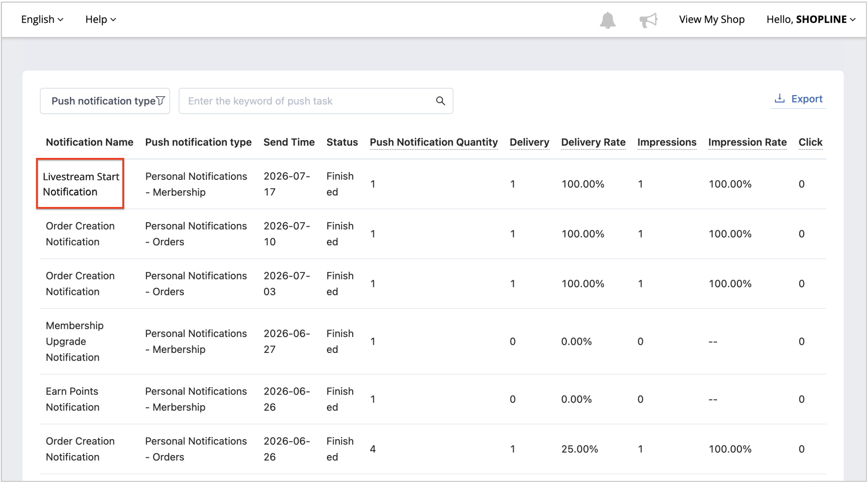The width and height of the screenshot is (868, 483).
Task: Expand the Help menu
Action: [x=101, y=19]
